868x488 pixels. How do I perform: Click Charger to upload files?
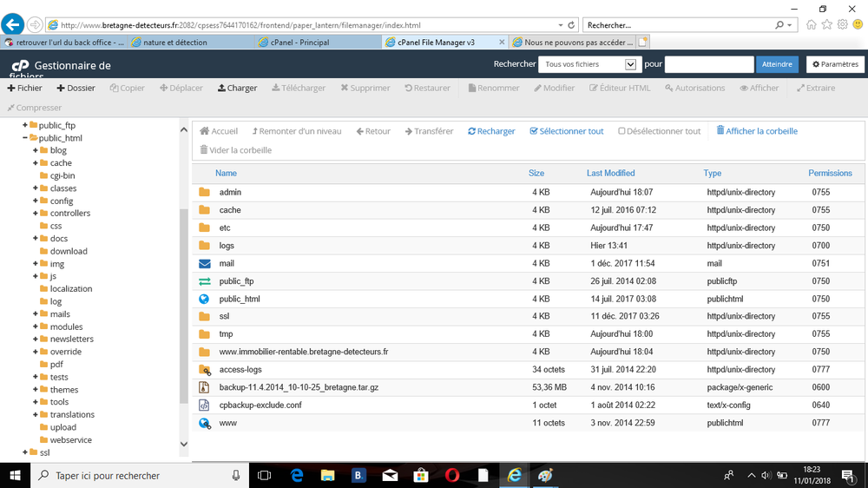(237, 88)
